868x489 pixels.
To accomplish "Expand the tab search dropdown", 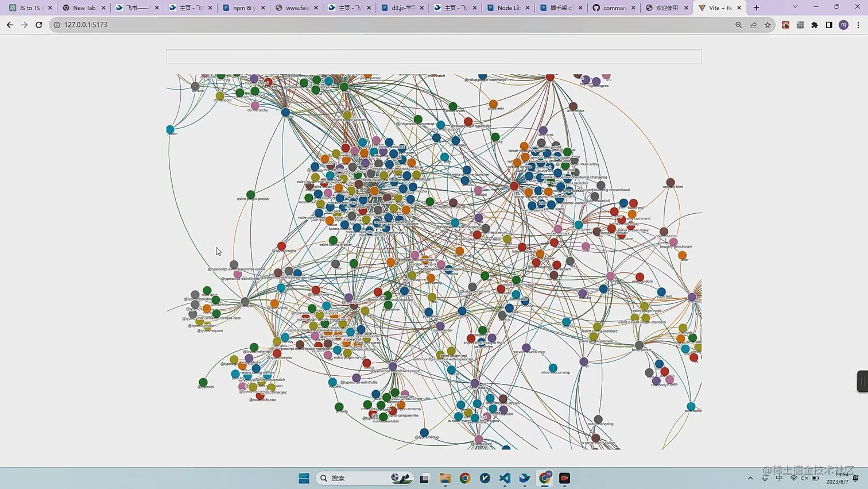I will [x=795, y=7].
